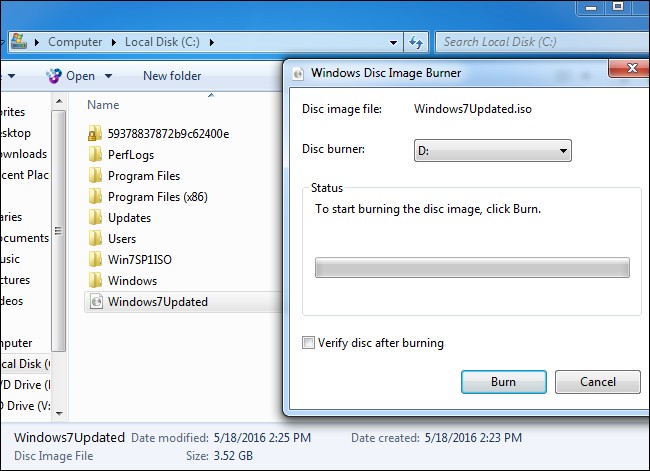The image size is (650, 471).
Task: Click the Program Files folder name
Action: pyautogui.click(x=144, y=176)
